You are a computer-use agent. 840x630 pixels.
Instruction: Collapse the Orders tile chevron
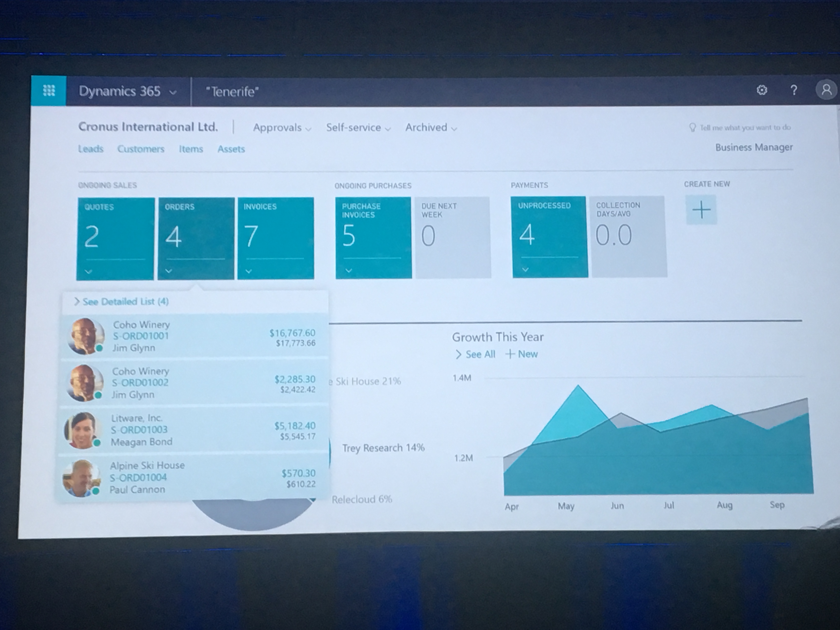(169, 271)
